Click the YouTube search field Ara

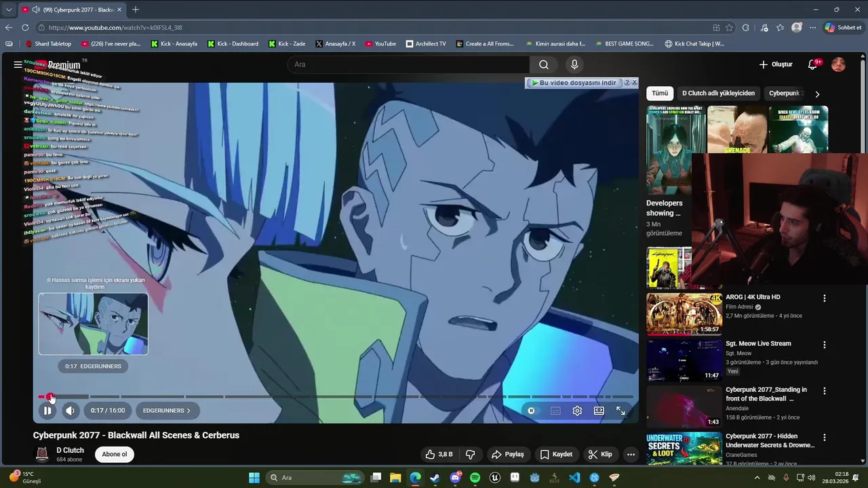point(409,64)
